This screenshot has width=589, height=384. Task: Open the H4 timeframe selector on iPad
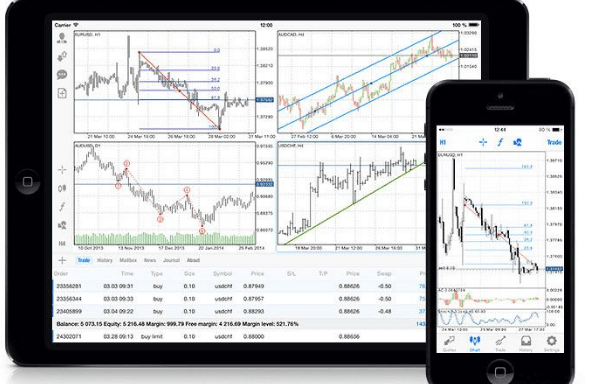[62, 243]
